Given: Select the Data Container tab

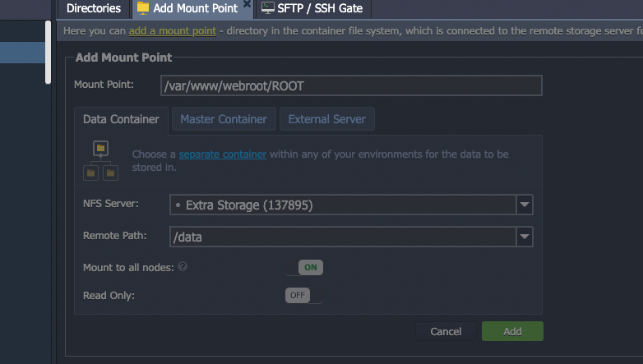Looking at the screenshot, I should point(121,119).
